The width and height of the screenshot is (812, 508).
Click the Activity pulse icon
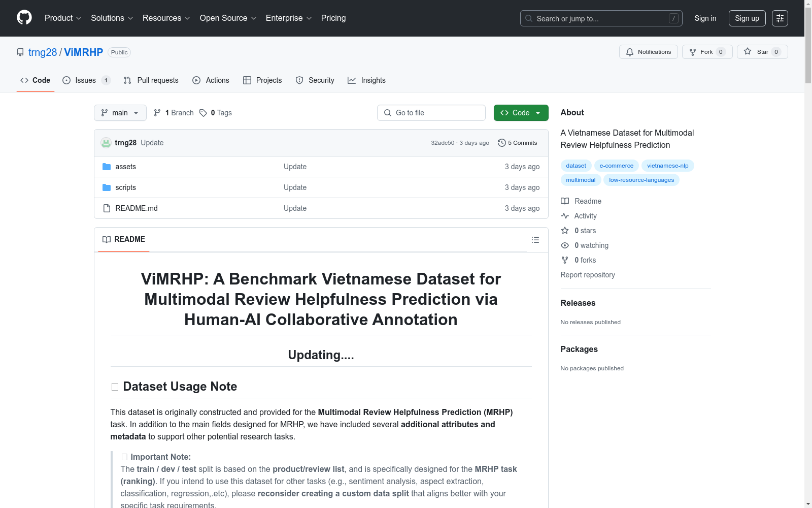[x=565, y=216]
